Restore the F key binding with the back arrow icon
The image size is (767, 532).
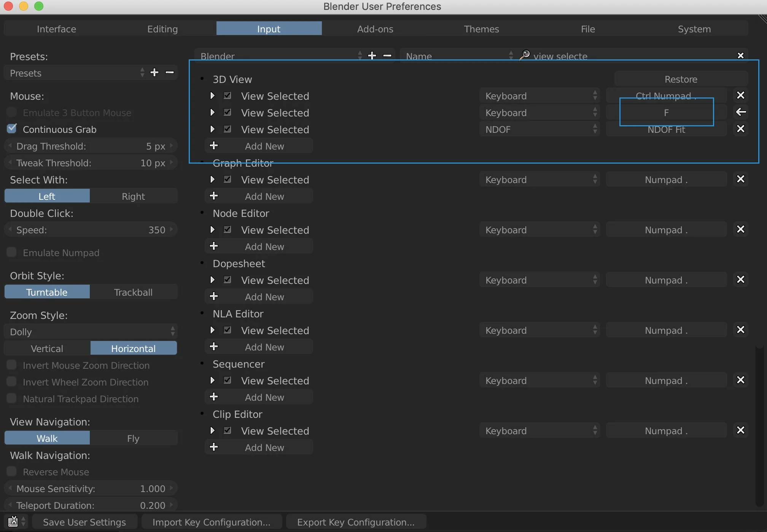coord(740,112)
